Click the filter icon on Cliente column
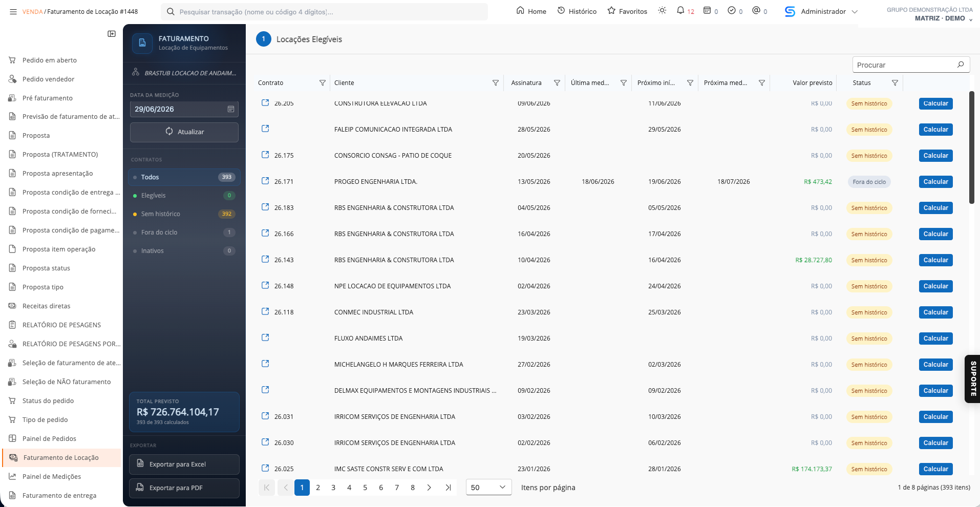The width and height of the screenshot is (980, 507). tap(496, 83)
